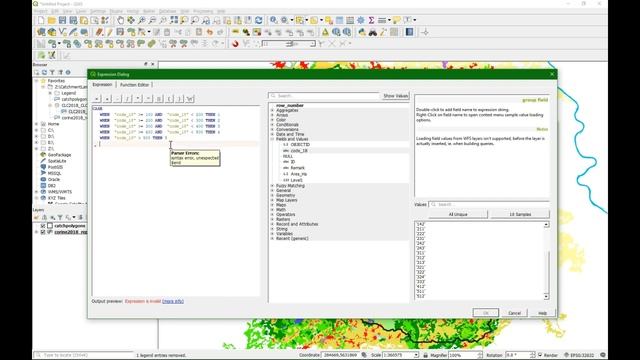Select the Expression tab
This screenshot has height=360, width=640.
102,84
